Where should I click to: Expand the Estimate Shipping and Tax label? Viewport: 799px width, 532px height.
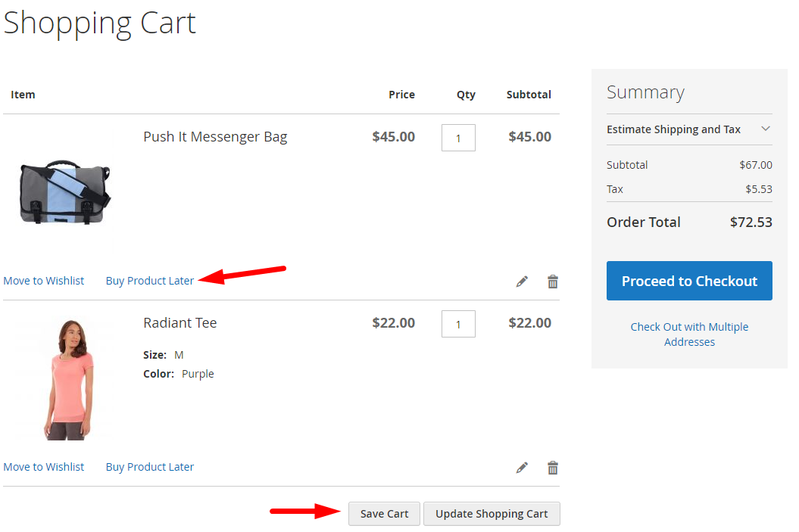(673, 129)
